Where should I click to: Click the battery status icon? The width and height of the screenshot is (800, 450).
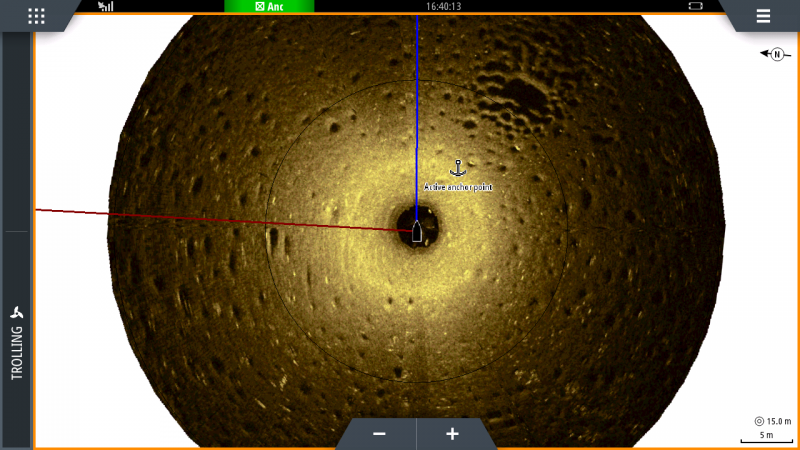pyautogui.click(x=695, y=6)
